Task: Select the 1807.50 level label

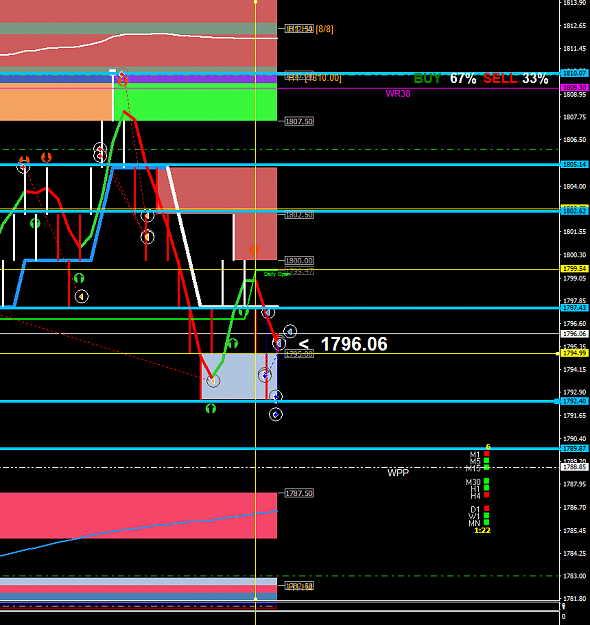Action: (299, 121)
